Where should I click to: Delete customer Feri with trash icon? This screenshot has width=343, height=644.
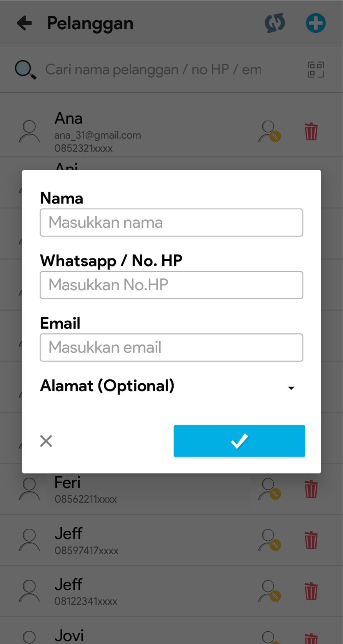(x=311, y=489)
